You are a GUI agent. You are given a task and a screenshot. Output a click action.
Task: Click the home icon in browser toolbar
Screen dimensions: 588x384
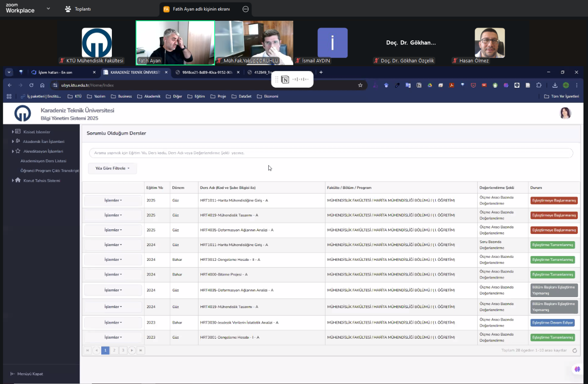click(42, 85)
